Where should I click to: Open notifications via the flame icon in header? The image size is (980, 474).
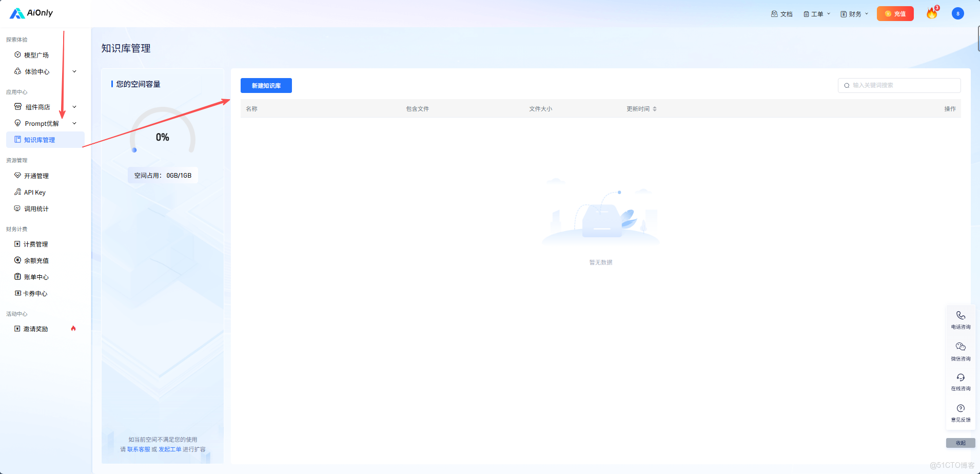coord(932,13)
